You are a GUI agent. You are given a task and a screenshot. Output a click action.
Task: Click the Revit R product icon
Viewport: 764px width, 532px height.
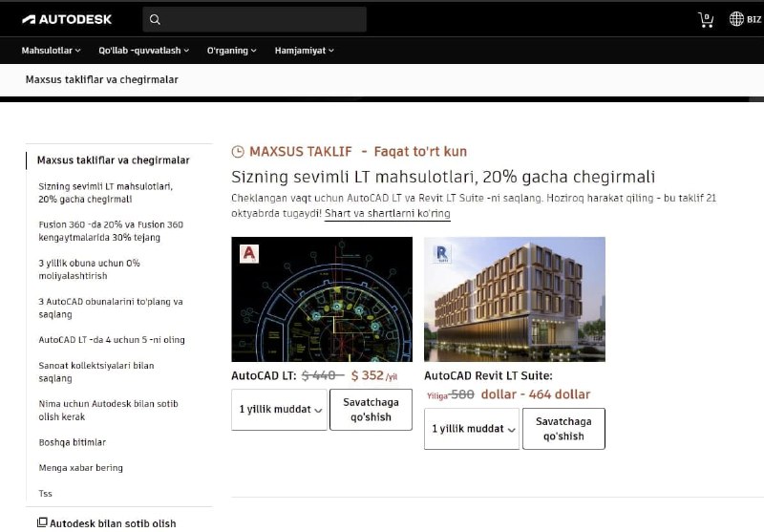pyautogui.click(x=442, y=254)
